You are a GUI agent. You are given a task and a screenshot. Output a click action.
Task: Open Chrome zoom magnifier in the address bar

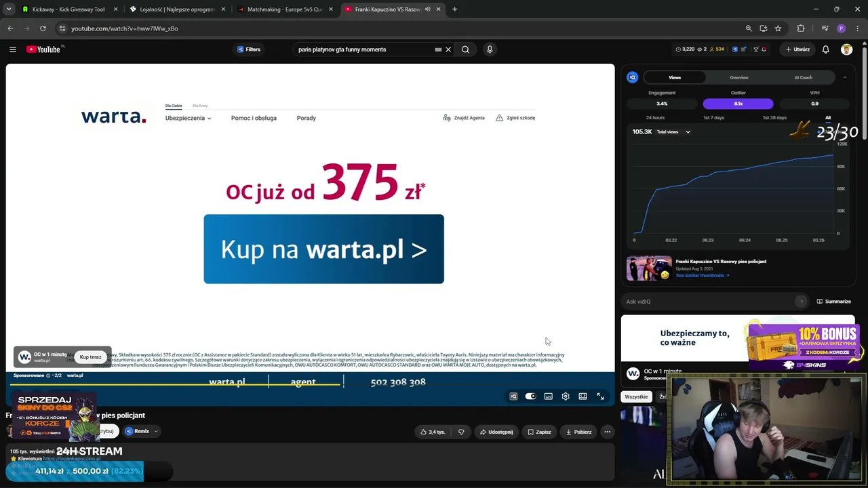click(749, 28)
